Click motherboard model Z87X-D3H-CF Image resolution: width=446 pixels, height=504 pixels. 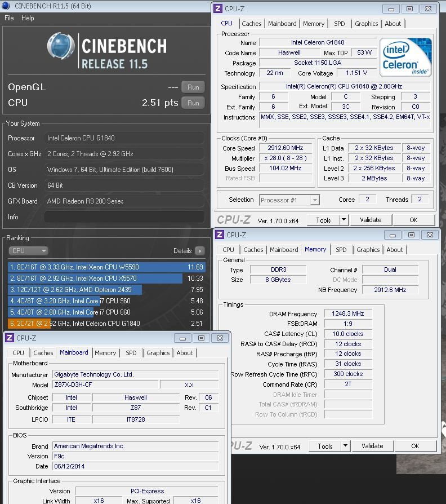tap(105, 384)
